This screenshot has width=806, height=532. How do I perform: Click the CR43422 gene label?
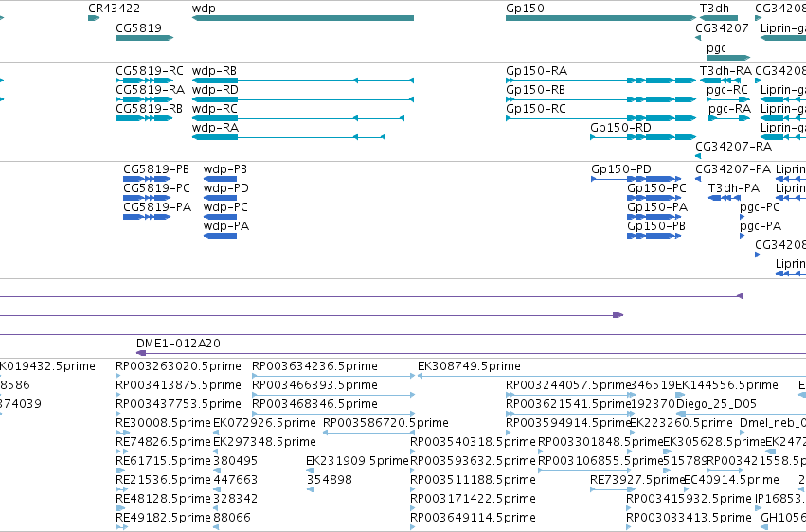pyautogui.click(x=114, y=9)
